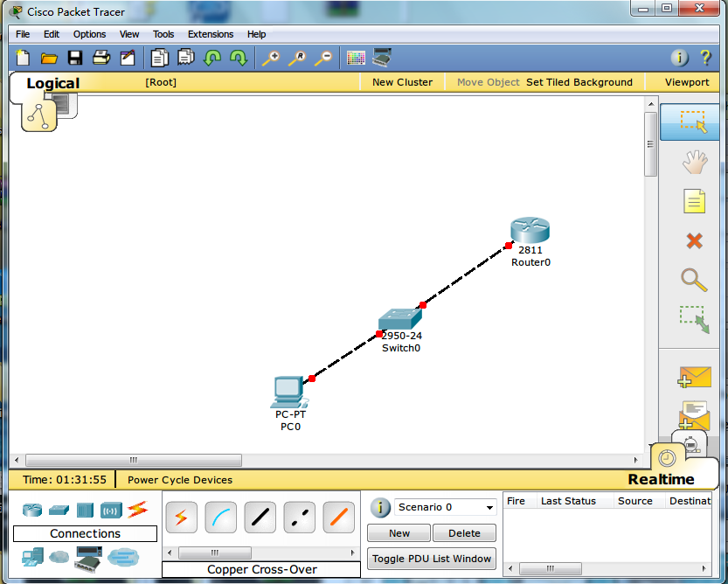The width and height of the screenshot is (728, 584).
Task: Select the Switches device category
Action: point(59,511)
